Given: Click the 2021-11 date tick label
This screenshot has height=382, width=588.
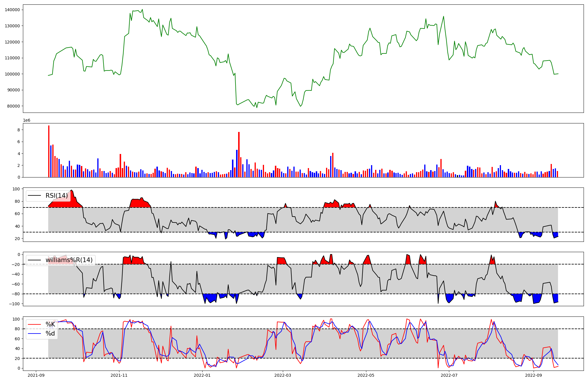Looking at the screenshot, I should coord(119,375).
